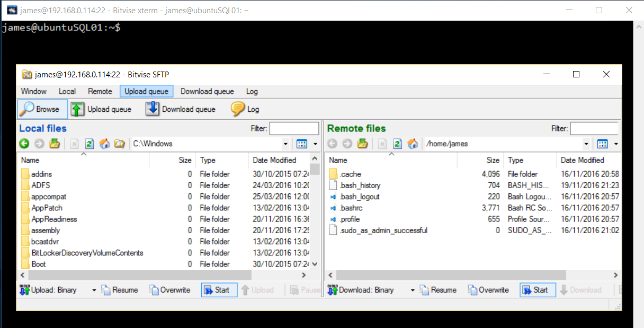Go up one folder in Remote files
644x328 pixels.
[362, 144]
